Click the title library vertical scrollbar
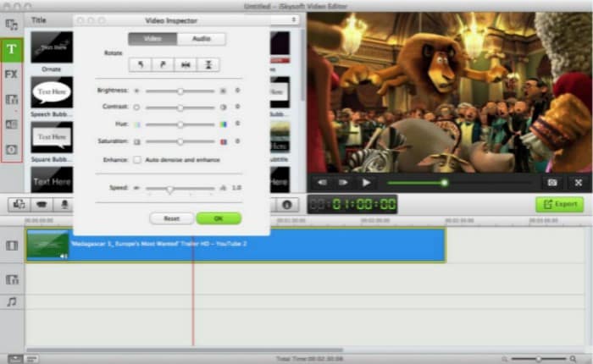 click(x=302, y=66)
